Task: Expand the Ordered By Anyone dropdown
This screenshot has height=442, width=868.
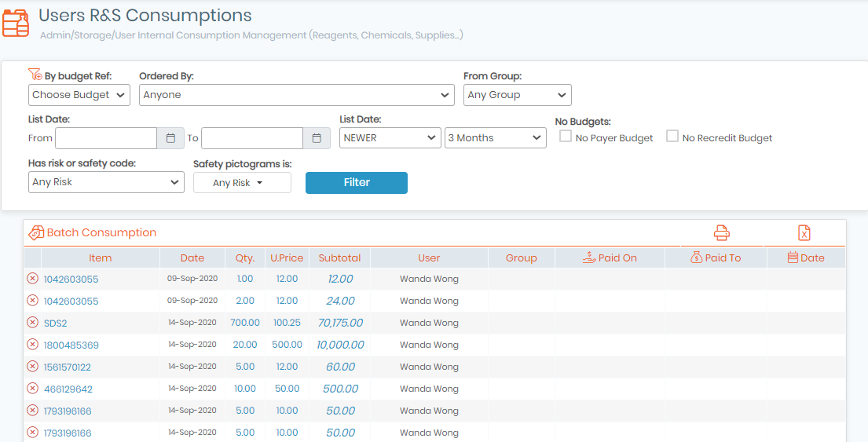Action: point(297,95)
